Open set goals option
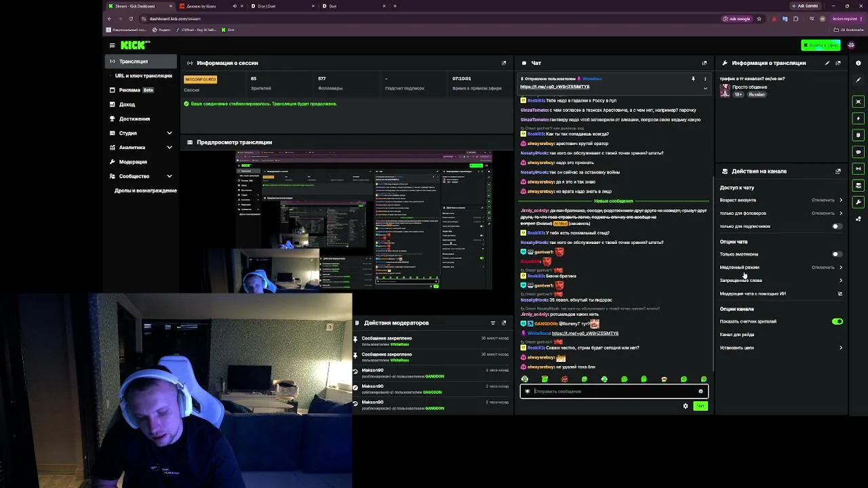 coord(781,348)
